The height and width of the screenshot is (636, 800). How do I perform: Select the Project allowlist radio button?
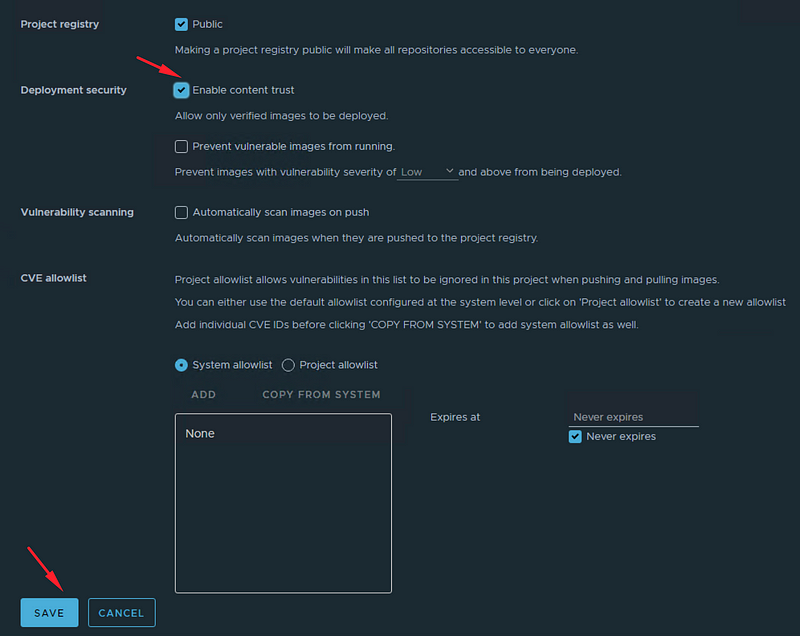tap(288, 365)
